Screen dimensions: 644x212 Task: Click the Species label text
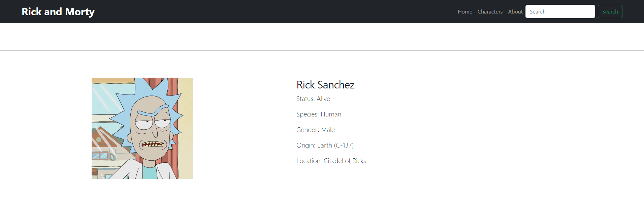pos(307,114)
